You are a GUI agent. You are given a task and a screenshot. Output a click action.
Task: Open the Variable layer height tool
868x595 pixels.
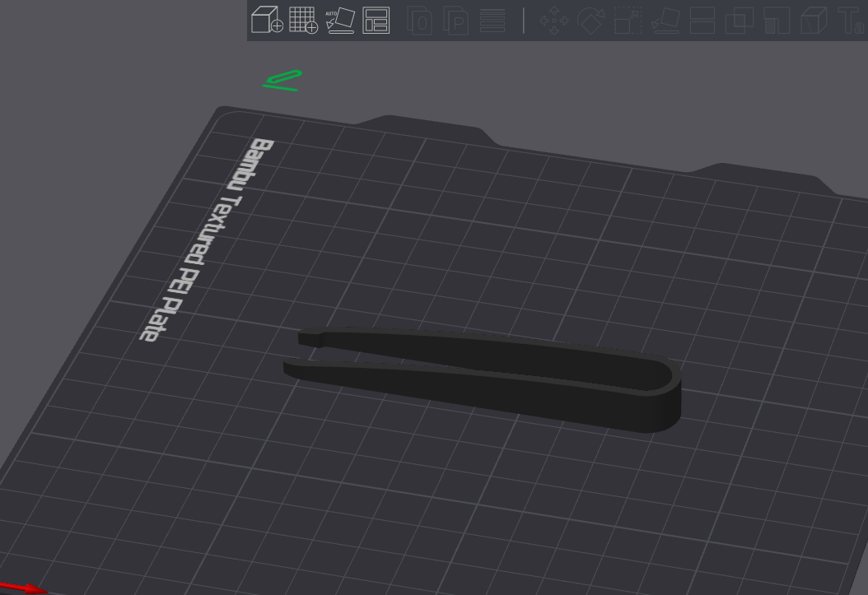click(x=492, y=21)
